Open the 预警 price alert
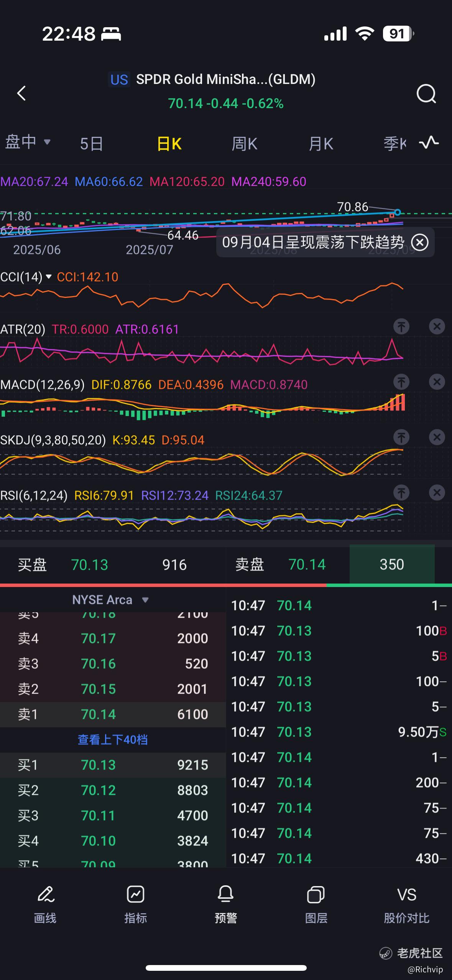Screen dimensions: 452x980 pos(226,904)
